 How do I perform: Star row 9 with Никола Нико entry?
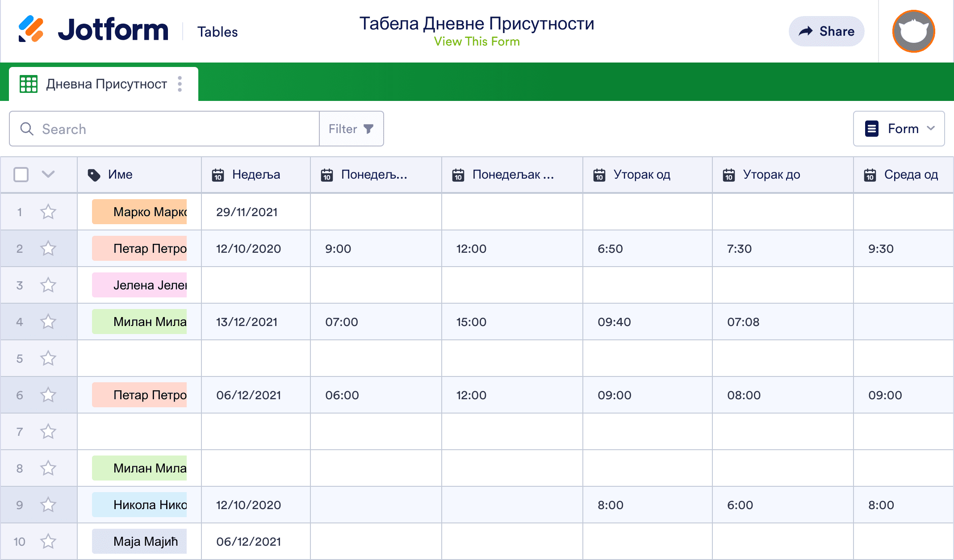[x=48, y=504]
